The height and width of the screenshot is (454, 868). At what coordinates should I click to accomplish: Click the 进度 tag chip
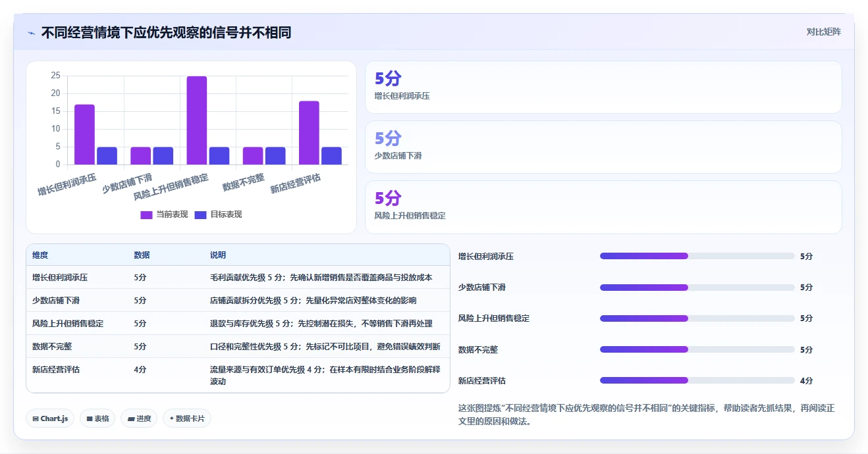point(139,418)
